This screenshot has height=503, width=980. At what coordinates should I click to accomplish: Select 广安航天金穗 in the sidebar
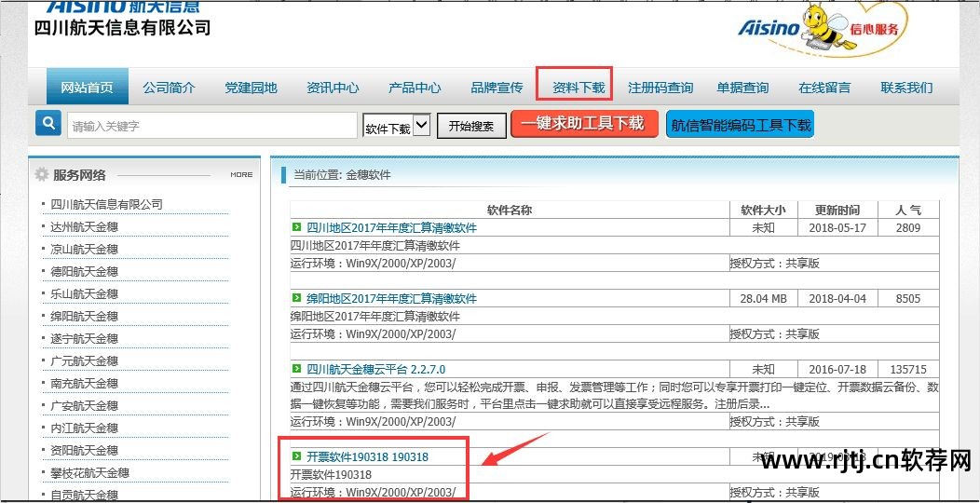pos(85,405)
